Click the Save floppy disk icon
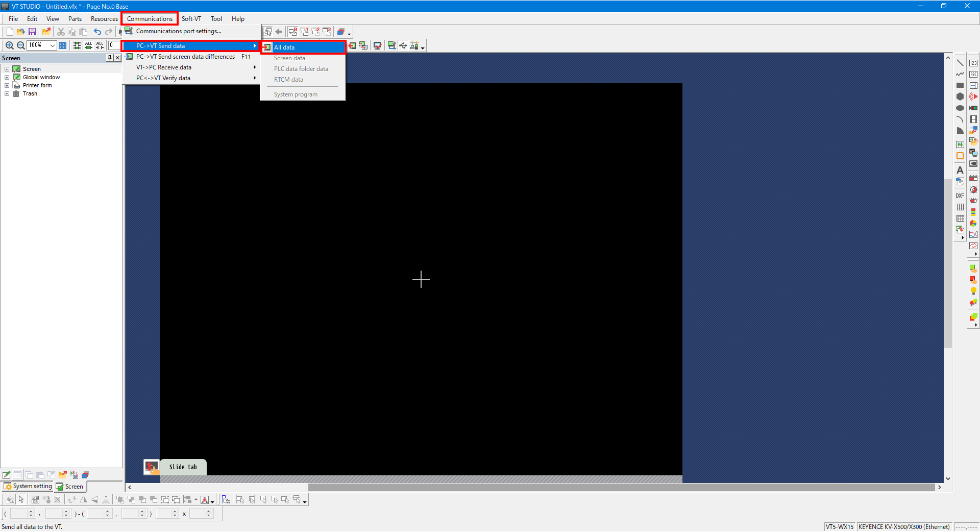980x532 pixels. 32,32
